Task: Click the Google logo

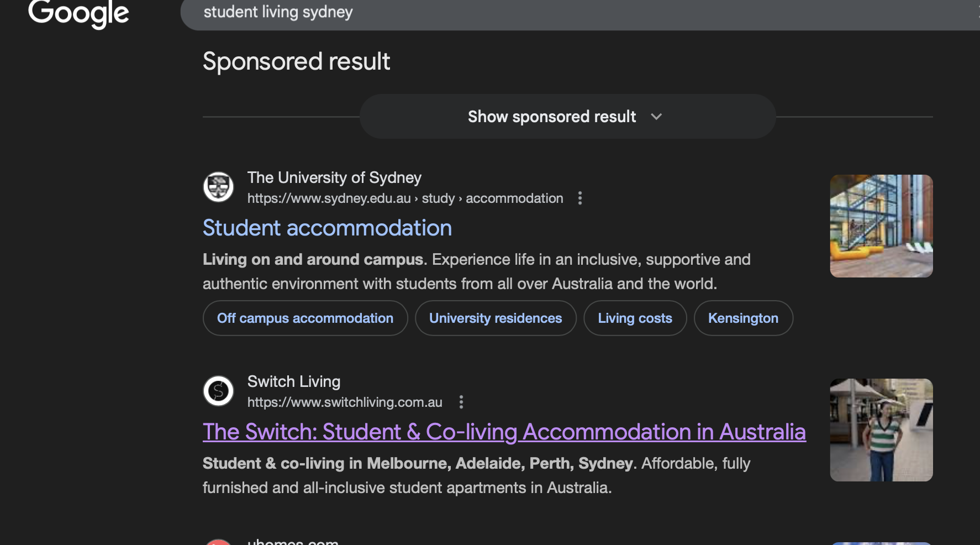Action: [x=78, y=13]
